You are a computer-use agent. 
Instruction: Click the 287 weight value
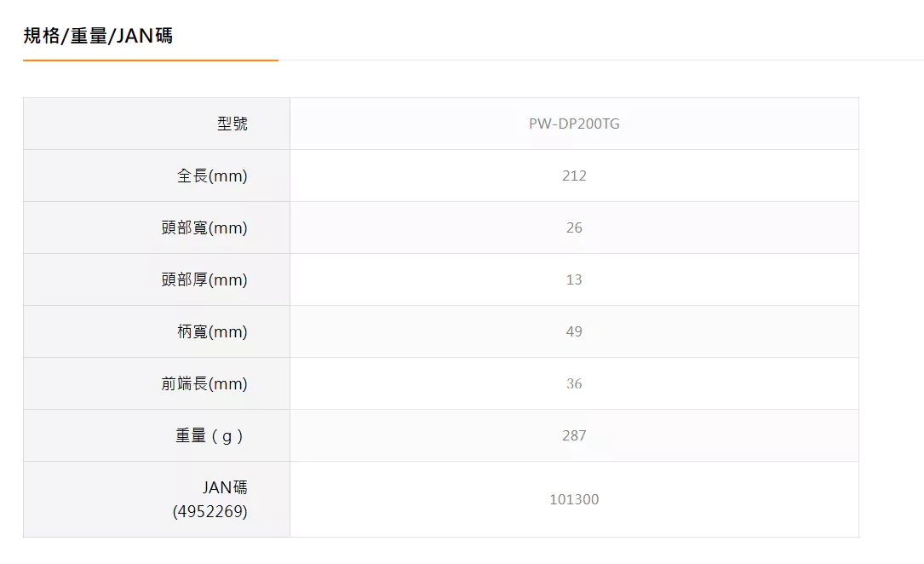[574, 435]
